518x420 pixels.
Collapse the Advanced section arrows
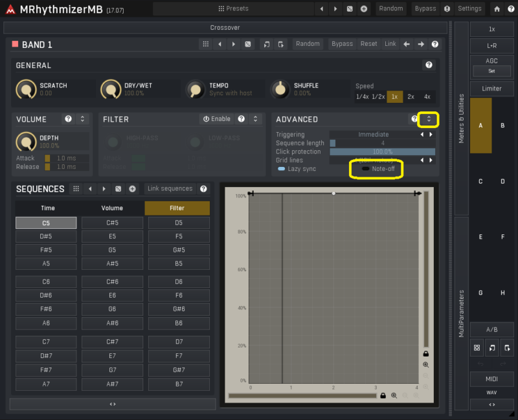428,119
